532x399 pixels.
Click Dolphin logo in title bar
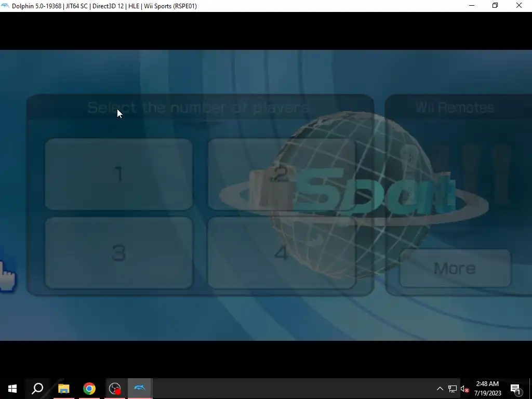(5, 6)
